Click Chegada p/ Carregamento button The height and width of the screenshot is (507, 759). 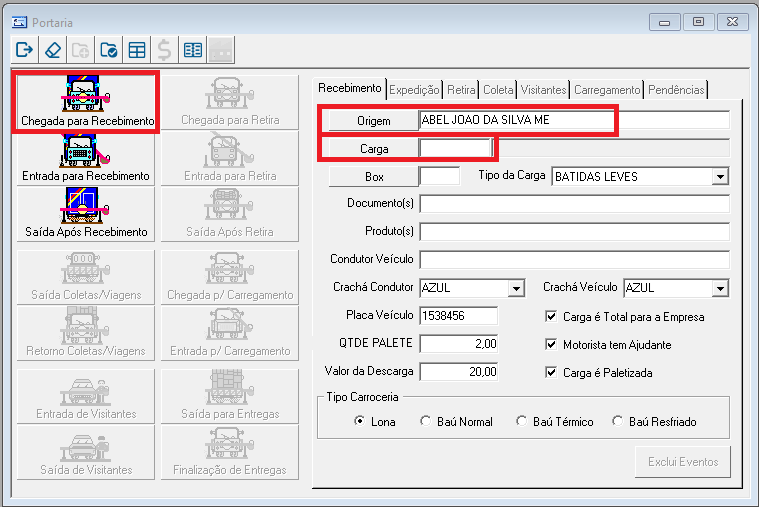pos(230,277)
